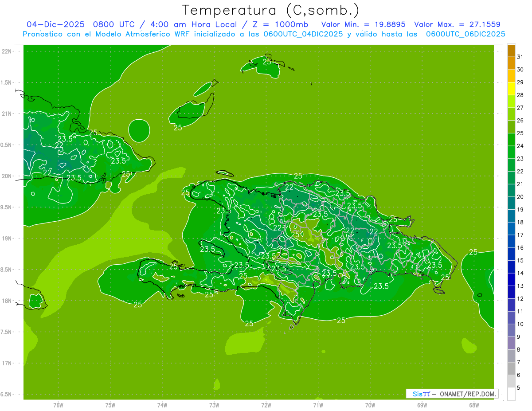Click the Valor Min. = 19.8895 text
The image size is (532, 411).
click(363, 25)
